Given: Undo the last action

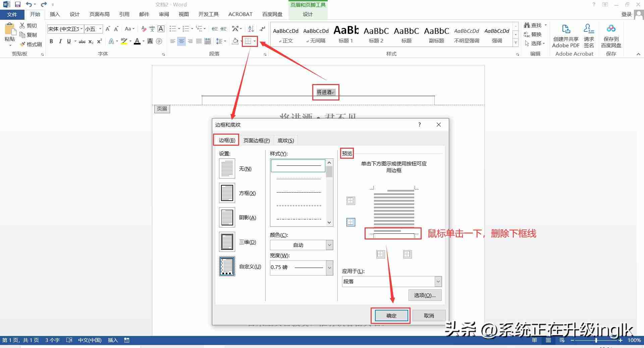Looking at the screenshot, I should (29, 4).
